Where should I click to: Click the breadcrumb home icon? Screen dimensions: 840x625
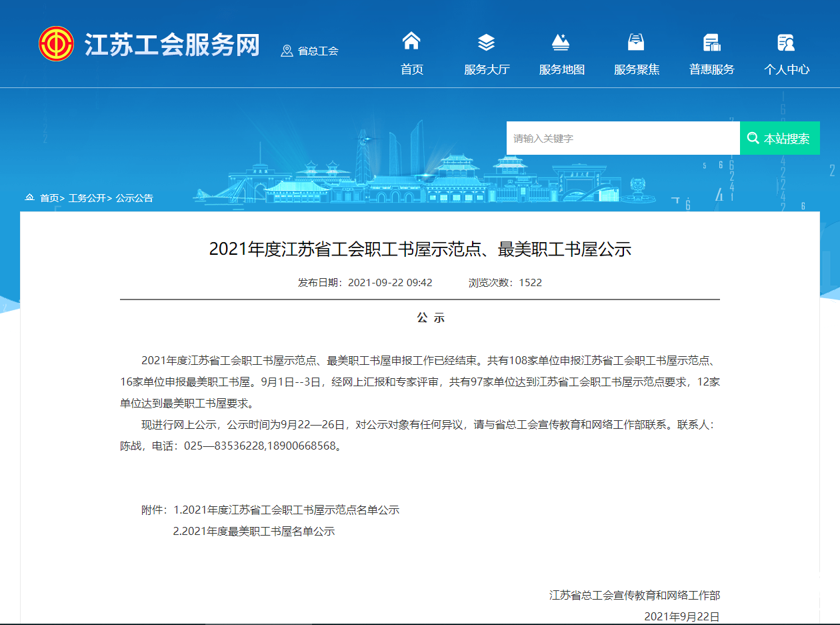(x=29, y=197)
